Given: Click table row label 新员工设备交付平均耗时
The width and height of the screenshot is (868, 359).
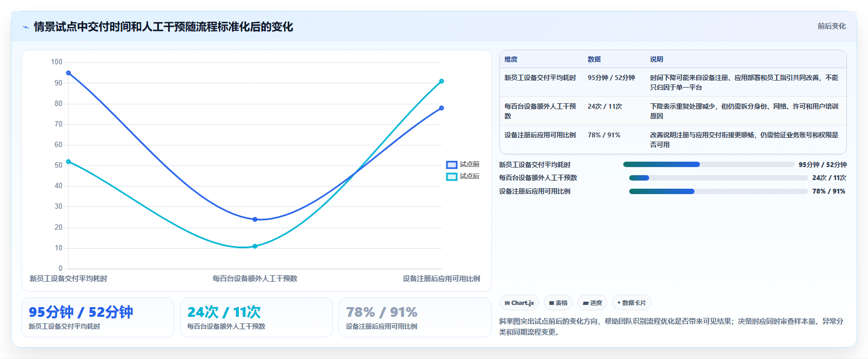Looking at the screenshot, I should (540, 78).
